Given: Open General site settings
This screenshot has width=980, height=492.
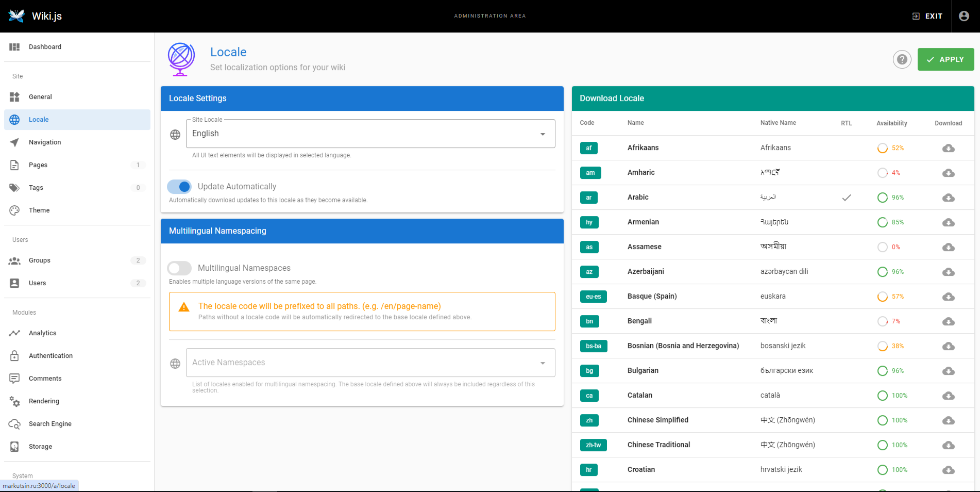Looking at the screenshot, I should coord(77,97).
